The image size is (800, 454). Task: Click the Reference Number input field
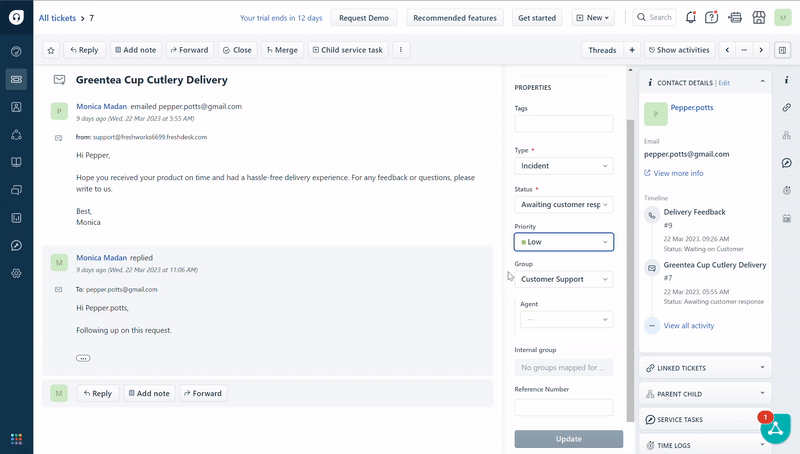(564, 408)
